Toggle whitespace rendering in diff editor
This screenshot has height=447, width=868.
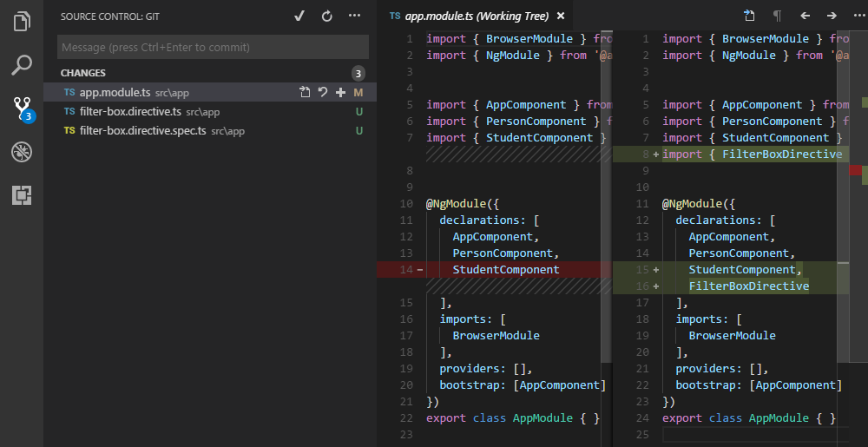click(777, 16)
